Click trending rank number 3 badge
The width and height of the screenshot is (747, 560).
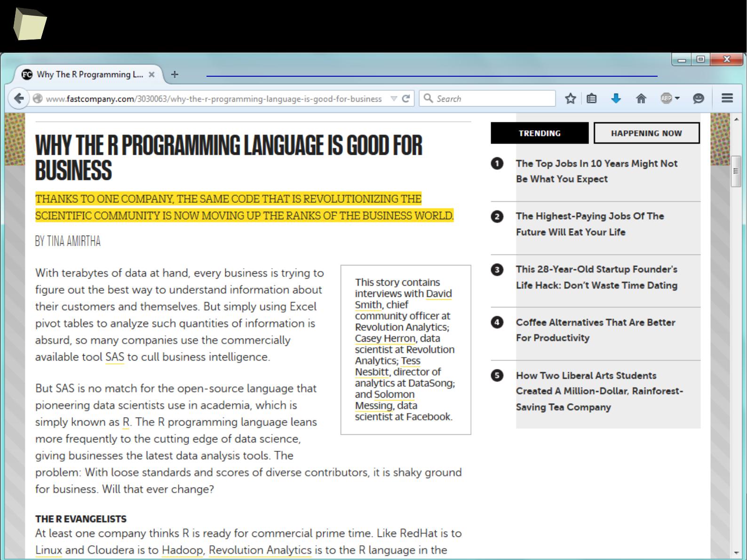pos(497,270)
